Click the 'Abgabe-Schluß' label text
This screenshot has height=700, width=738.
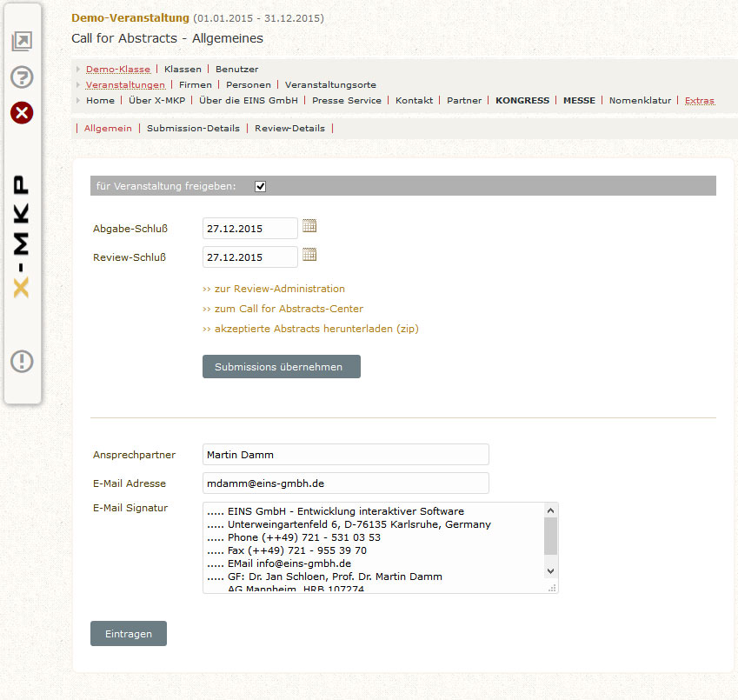click(x=130, y=229)
